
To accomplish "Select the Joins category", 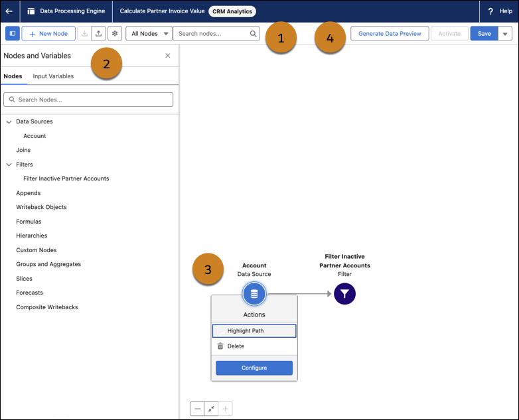I will 23,150.
